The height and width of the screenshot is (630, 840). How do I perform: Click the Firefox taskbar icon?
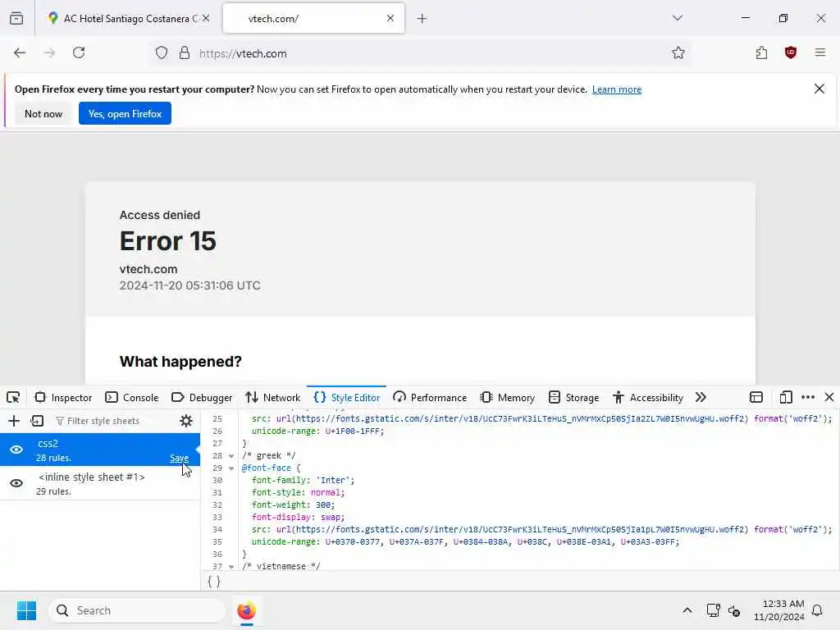tap(246, 610)
